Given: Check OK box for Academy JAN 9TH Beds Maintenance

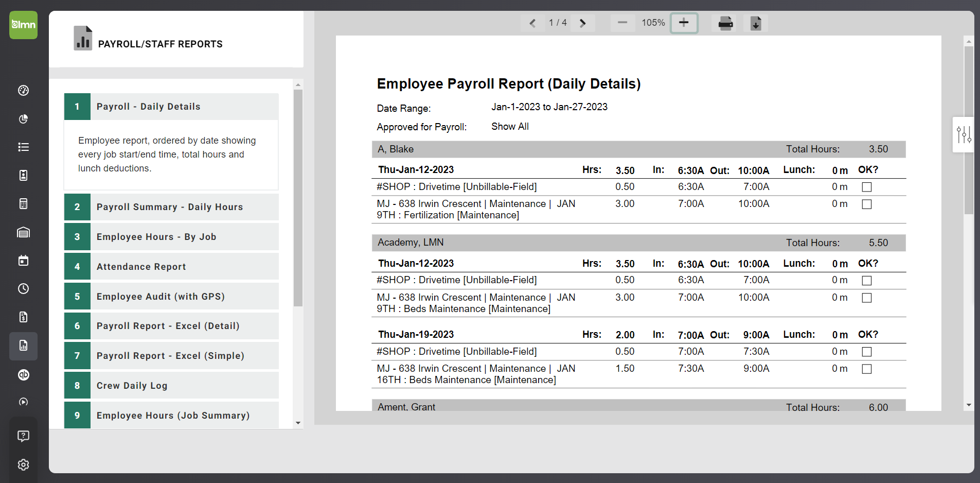Looking at the screenshot, I should (867, 298).
